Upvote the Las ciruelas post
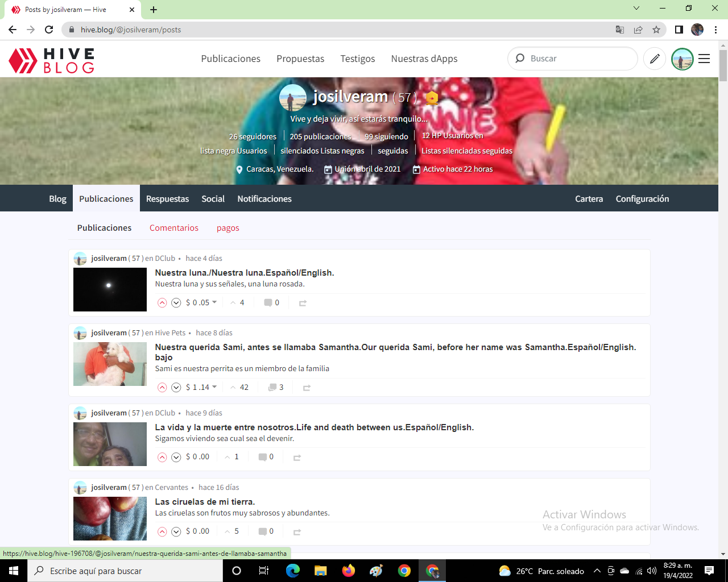728x582 pixels. (162, 531)
